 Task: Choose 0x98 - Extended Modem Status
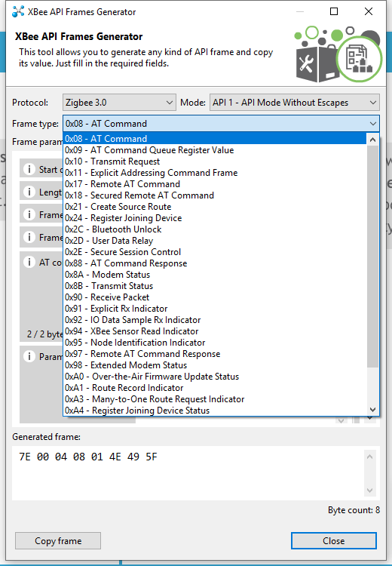(215, 365)
